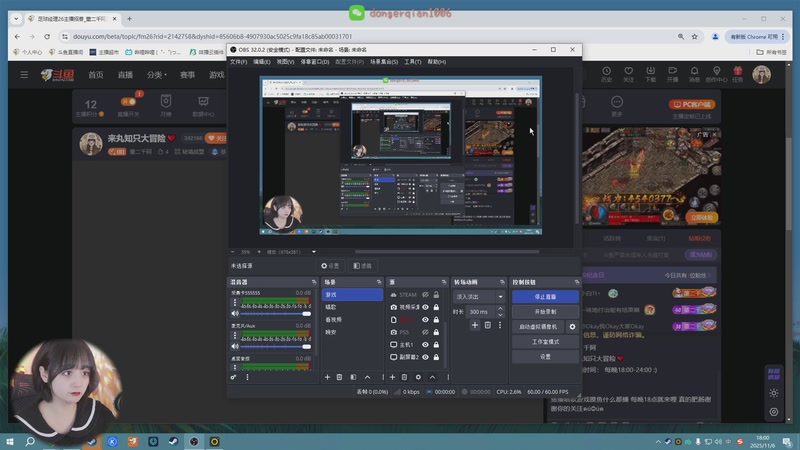The height and width of the screenshot is (450, 800).
Task: Open the mixer panel's bottom menu dots
Action: tap(247, 377)
